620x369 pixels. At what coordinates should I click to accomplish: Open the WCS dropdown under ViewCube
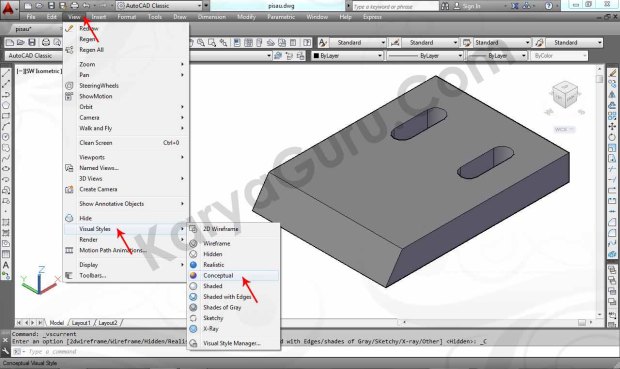pyautogui.click(x=564, y=129)
